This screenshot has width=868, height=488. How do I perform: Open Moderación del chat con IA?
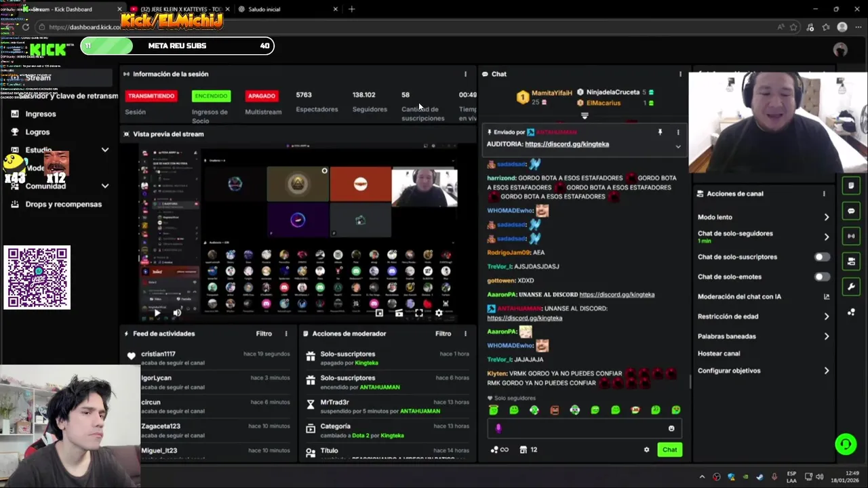(763, 296)
